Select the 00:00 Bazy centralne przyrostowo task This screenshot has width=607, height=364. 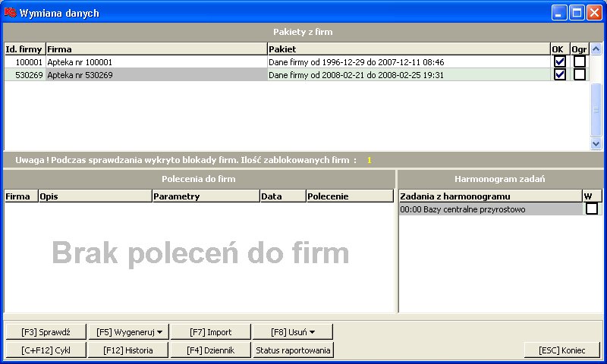(x=489, y=209)
